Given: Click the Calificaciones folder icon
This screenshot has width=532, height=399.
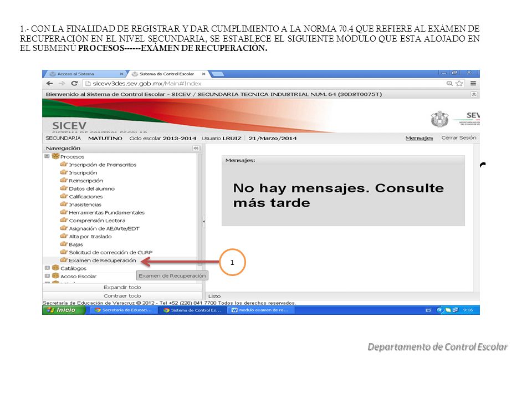Looking at the screenshot, I should pos(64,196).
